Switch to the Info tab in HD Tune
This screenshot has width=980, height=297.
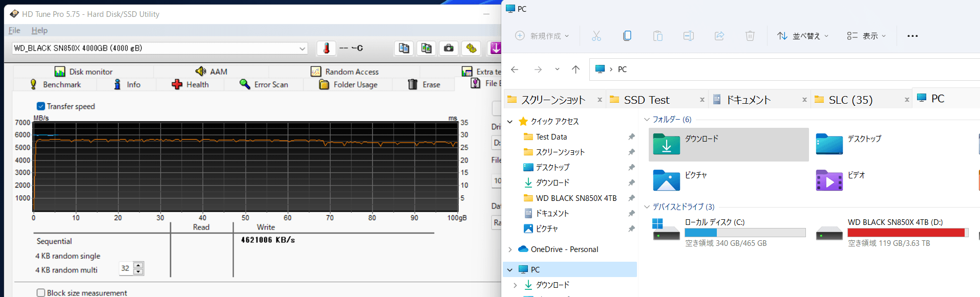coord(126,84)
